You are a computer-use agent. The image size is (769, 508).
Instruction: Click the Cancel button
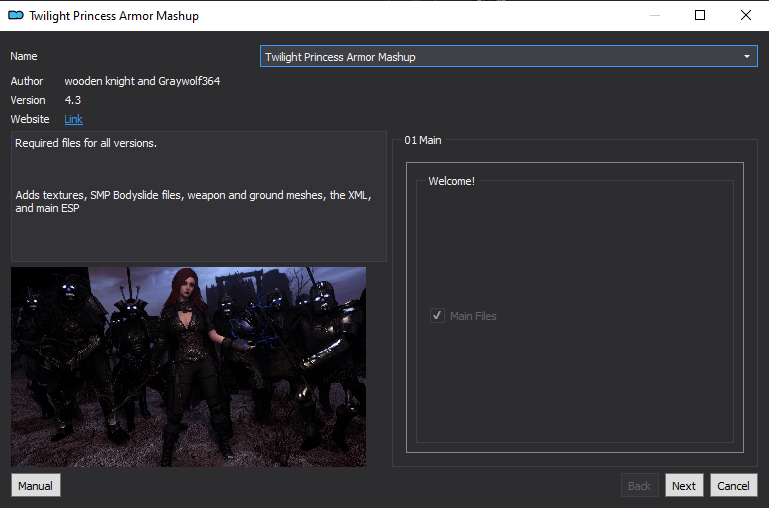pyautogui.click(x=733, y=485)
